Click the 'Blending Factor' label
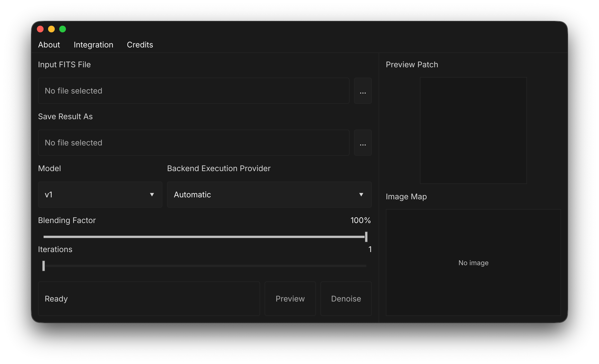Screen dimensions: 599x364 point(67,220)
